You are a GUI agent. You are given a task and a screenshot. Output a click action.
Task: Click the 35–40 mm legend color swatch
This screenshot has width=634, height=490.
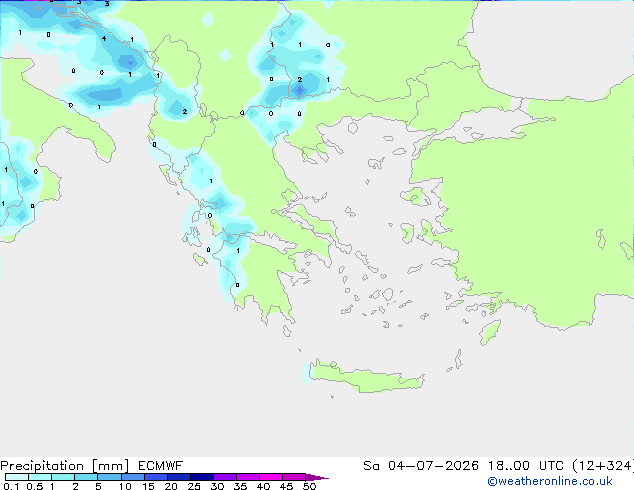(x=248, y=477)
